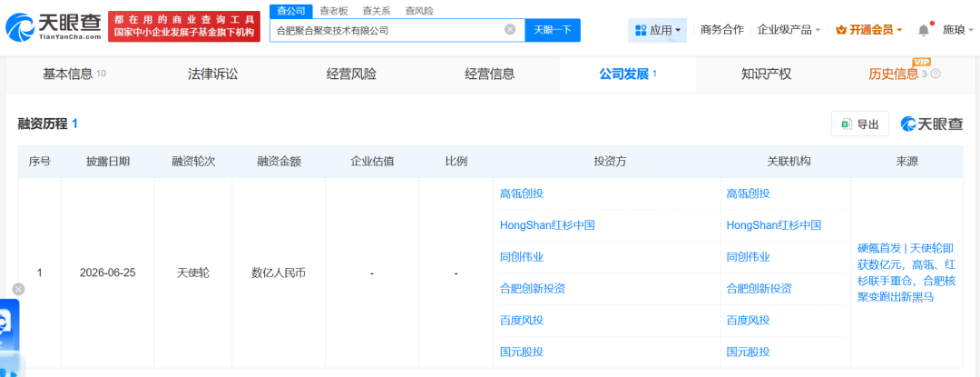Click the notification bell icon

point(924,30)
